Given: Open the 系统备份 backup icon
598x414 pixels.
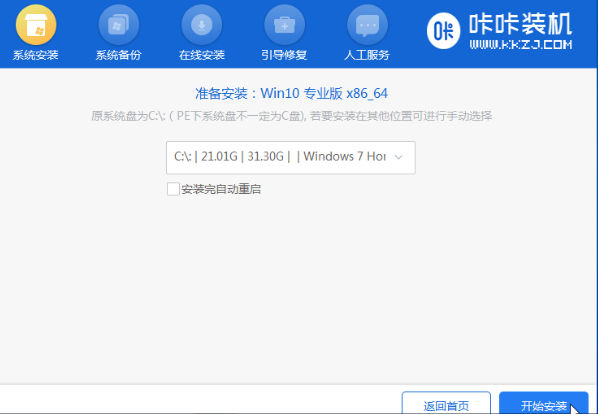Looking at the screenshot, I should point(119,25).
